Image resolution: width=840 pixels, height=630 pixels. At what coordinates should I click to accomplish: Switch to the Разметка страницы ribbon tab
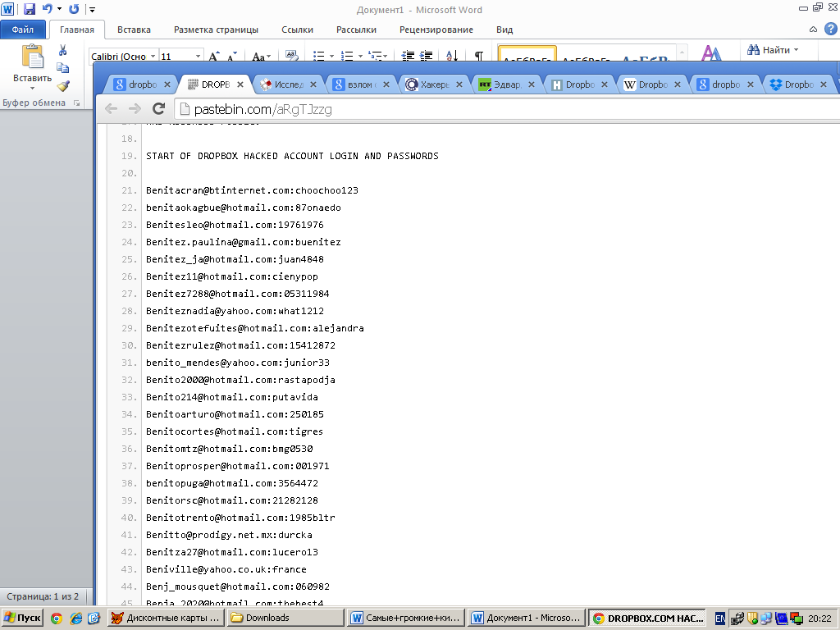216,30
